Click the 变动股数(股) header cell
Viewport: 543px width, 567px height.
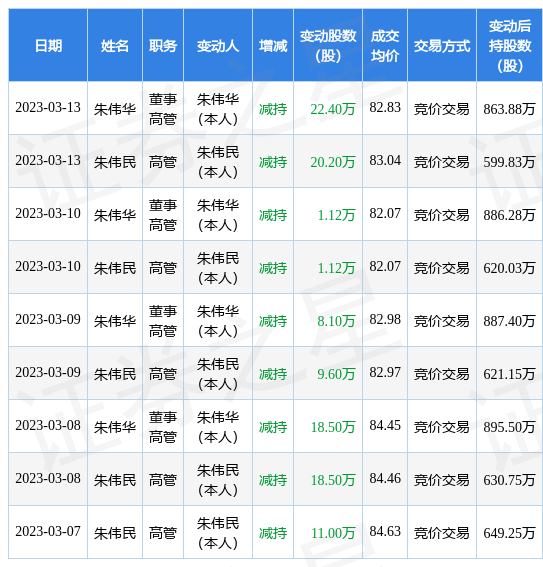[x=328, y=46]
